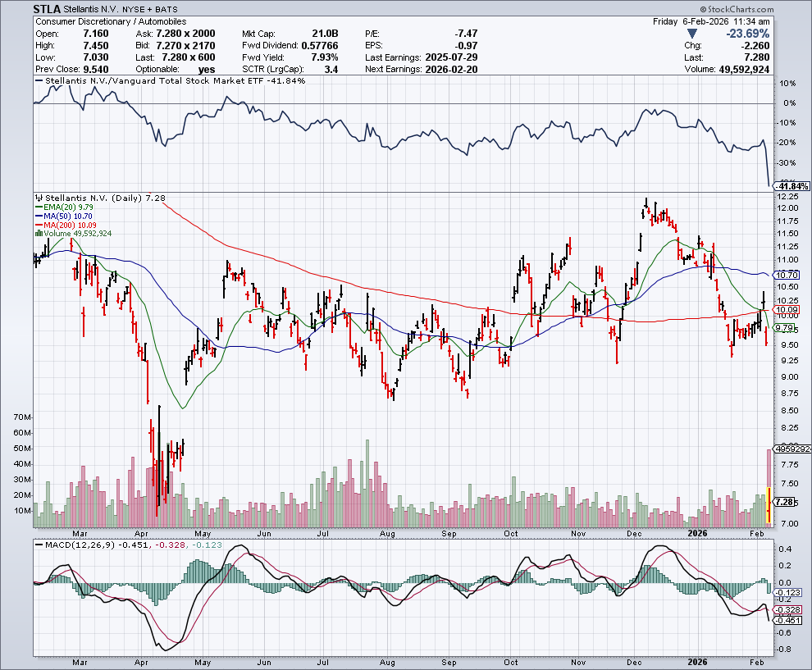Click the red MA(200) legend line marker
The image size is (812, 670).
[x=37, y=225]
